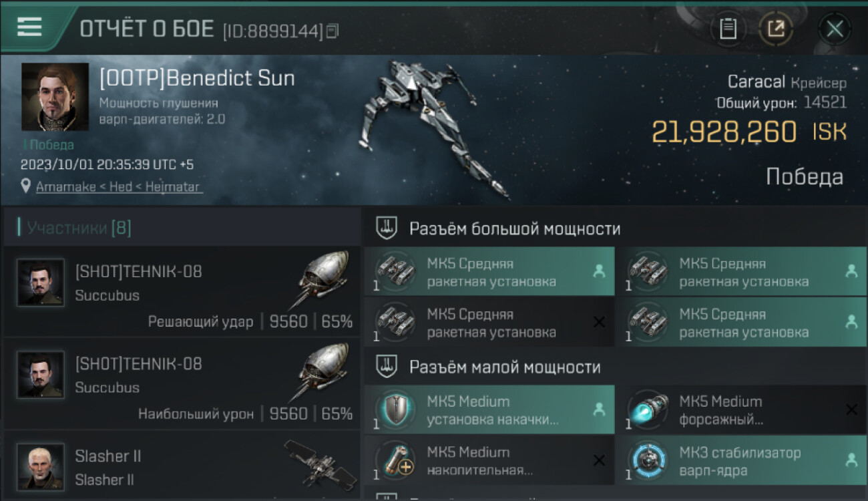Open the hamburger menu in the top left
The image size is (868, 501).
click(29, 27)
